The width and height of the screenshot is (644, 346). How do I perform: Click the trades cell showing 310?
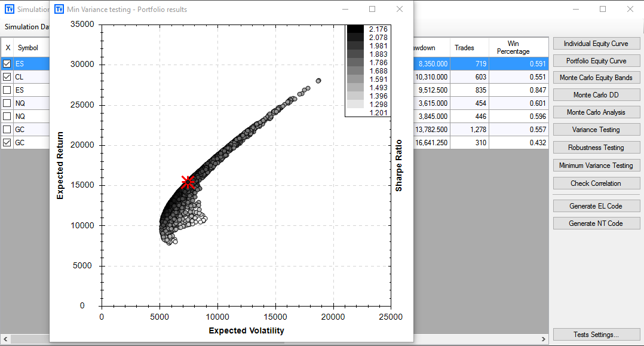coord(470,143)
